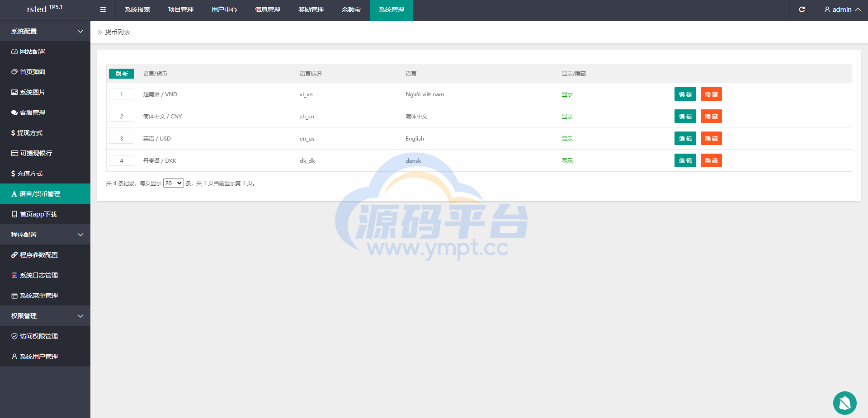Click the 程序参数配置 link icon
The width and height of the screenshot is (868, 418).
pos(14,255)
